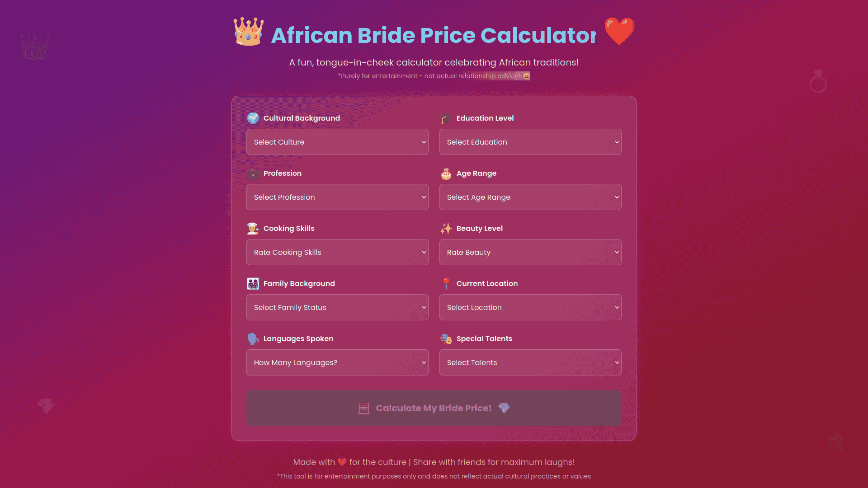
Task: Click the red heart icon by the title
Action: [x=619, y=31]
